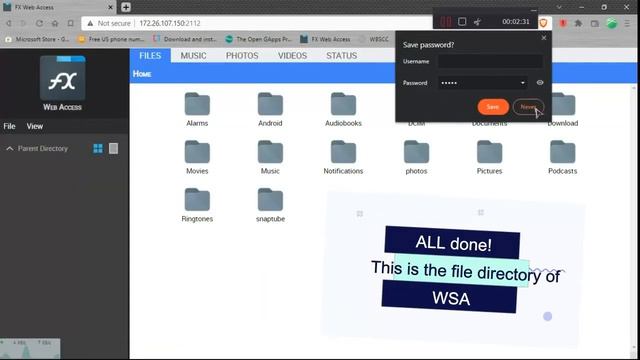Click Save in password dialog
The image size is (640, 360).
493,107
